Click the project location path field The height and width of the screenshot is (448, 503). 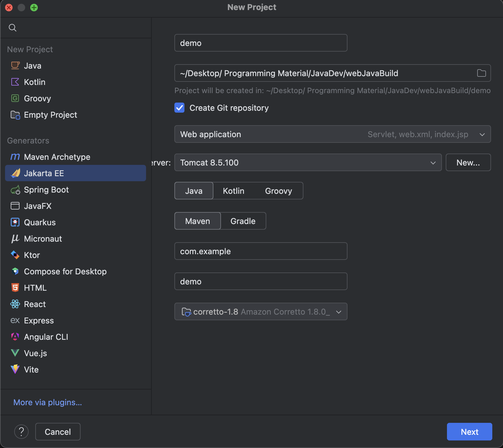coord(332,73)
